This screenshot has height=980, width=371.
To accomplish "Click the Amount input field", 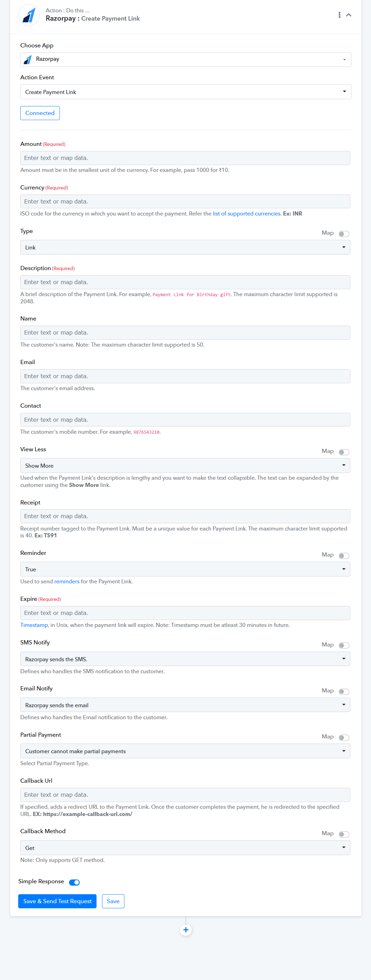I will pos(185,158).
